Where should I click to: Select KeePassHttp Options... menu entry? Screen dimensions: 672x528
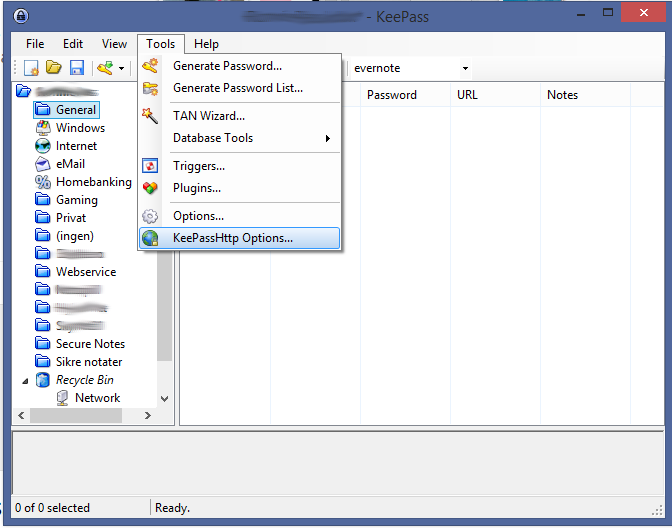pos(240,238)
